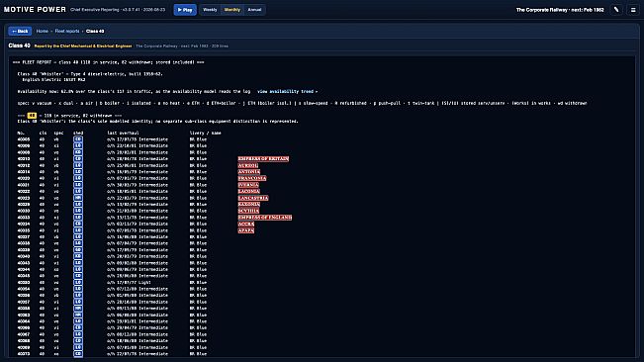Click the FLEET REPORT title line

(109, 62)
